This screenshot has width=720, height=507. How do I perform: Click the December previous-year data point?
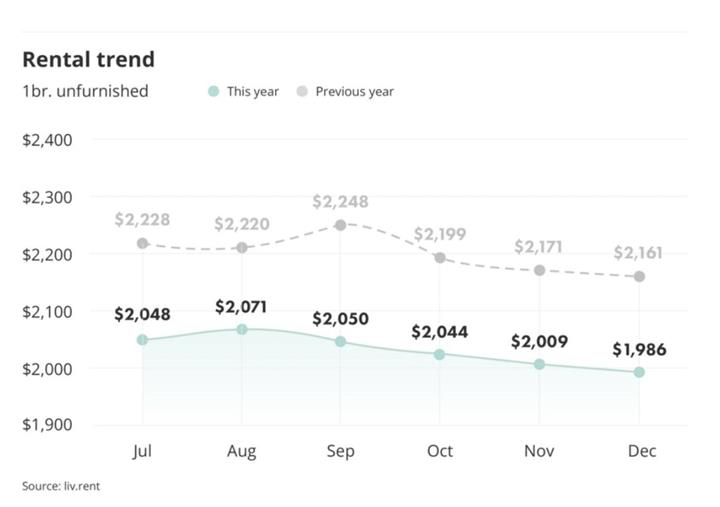(639, 276)
